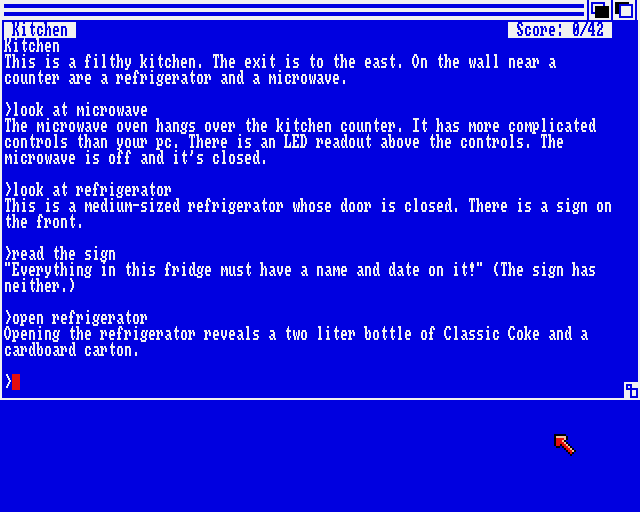640x512 pixels.
Task: Click the phrase "LED readout" in microwave description
Action: (328, 142)
